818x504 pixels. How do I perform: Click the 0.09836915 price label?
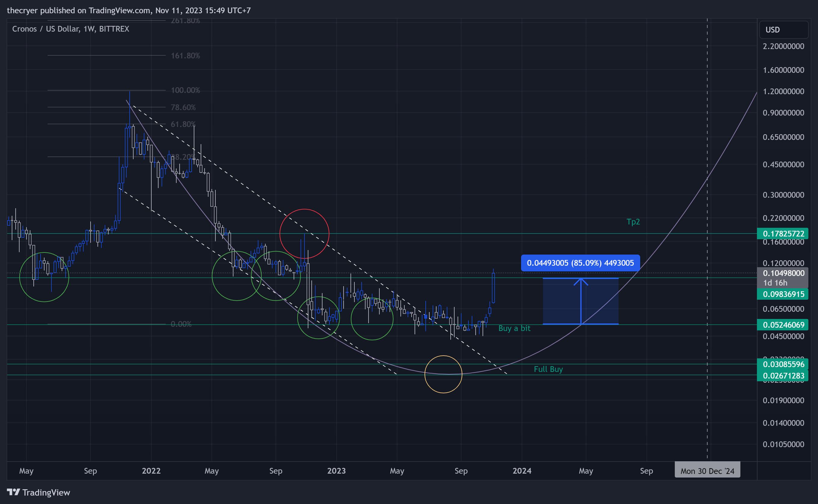coord(783,294)
